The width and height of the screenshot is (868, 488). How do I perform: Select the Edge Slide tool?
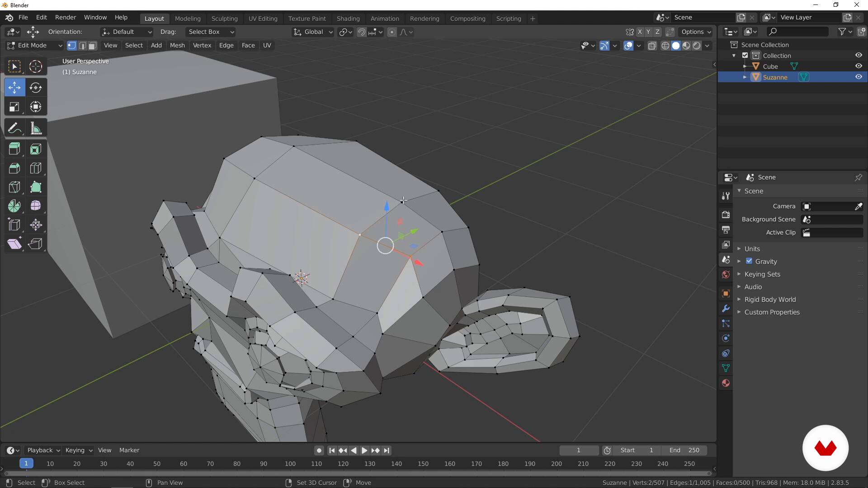[14, 225]
